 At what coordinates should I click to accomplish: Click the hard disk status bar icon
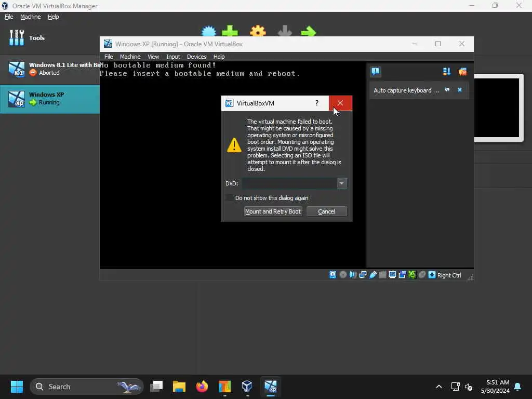point(332,275)
